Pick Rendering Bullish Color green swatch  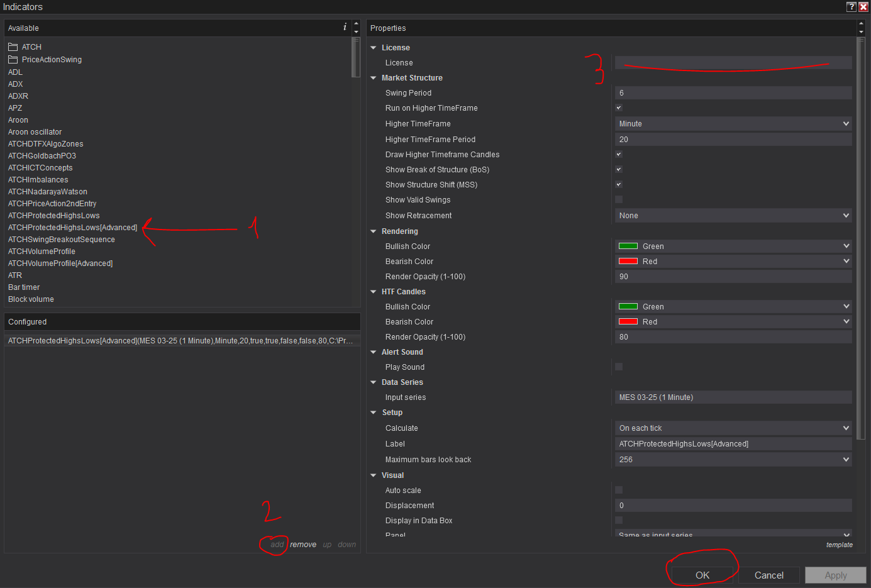(x=628, y=246)
